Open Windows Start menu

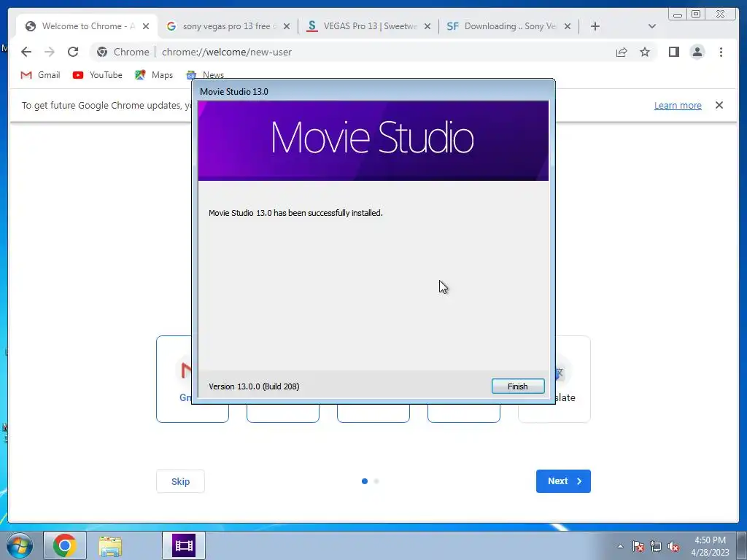[19, 545]
